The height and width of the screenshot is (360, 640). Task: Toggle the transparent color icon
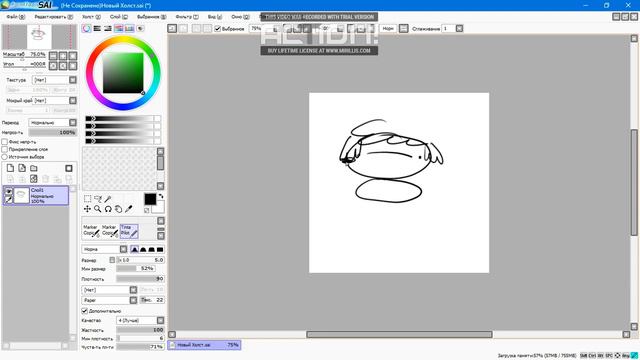[x=147, y=210]
